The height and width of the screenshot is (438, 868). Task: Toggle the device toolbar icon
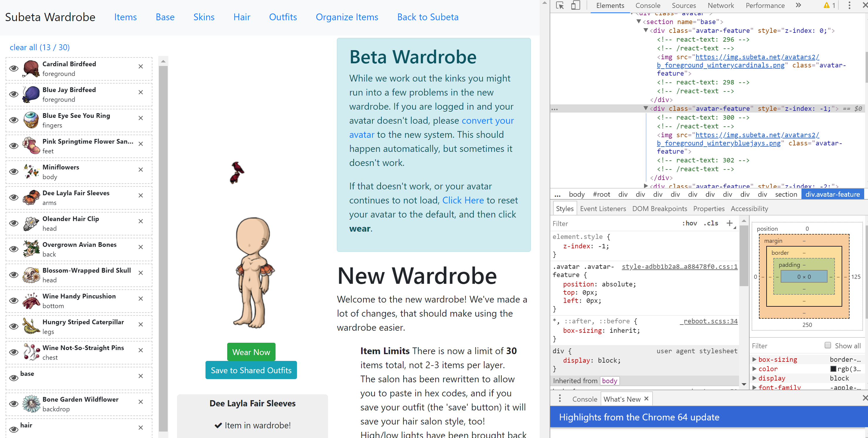(575, 5)
